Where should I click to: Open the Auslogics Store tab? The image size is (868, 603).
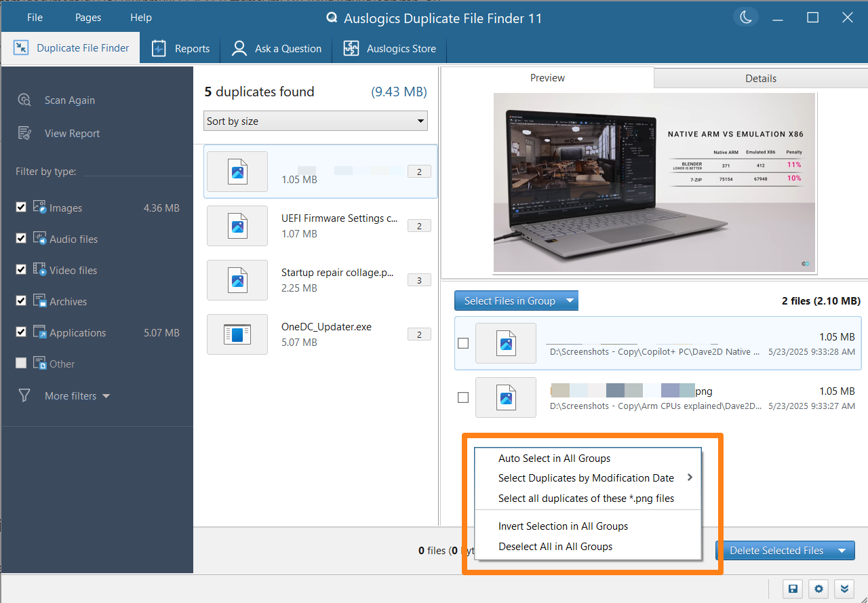[x=389, y=49]
